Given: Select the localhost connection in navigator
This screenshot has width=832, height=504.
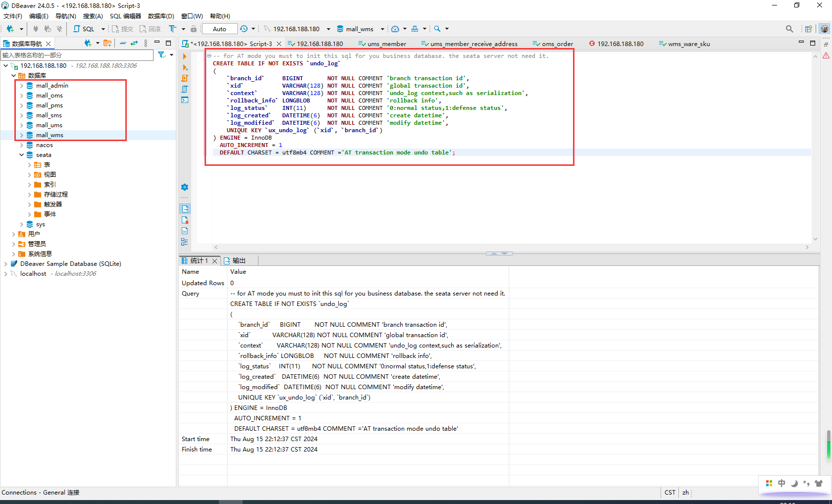Looking at the screenshot, I should coord(33,274).
